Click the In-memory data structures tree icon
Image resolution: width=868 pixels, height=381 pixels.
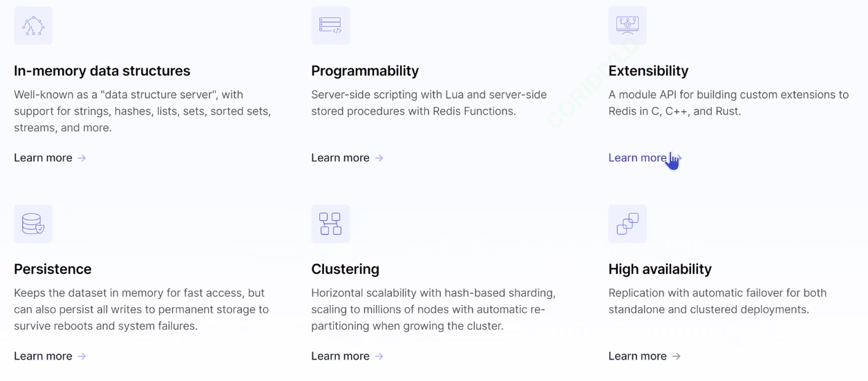click(x=33, y=26)
